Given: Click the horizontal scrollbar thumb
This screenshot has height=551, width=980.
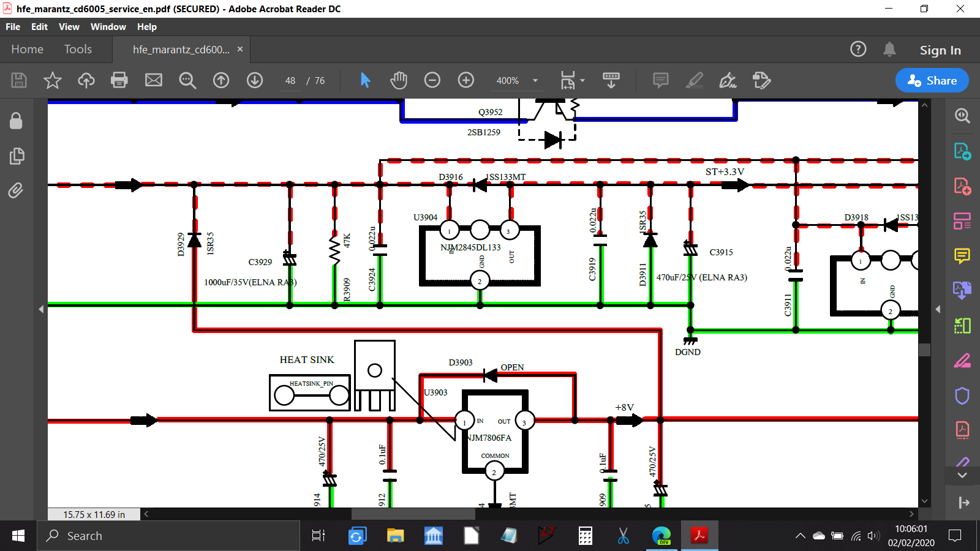Looking at the screenshot, I should tap(414, 514).
